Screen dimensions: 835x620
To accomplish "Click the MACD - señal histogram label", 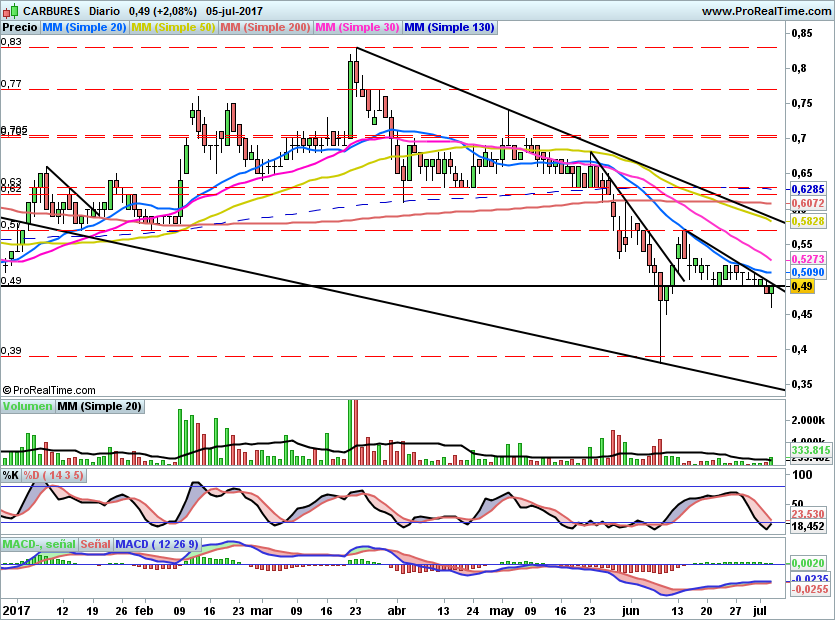I will pos(39,544).
